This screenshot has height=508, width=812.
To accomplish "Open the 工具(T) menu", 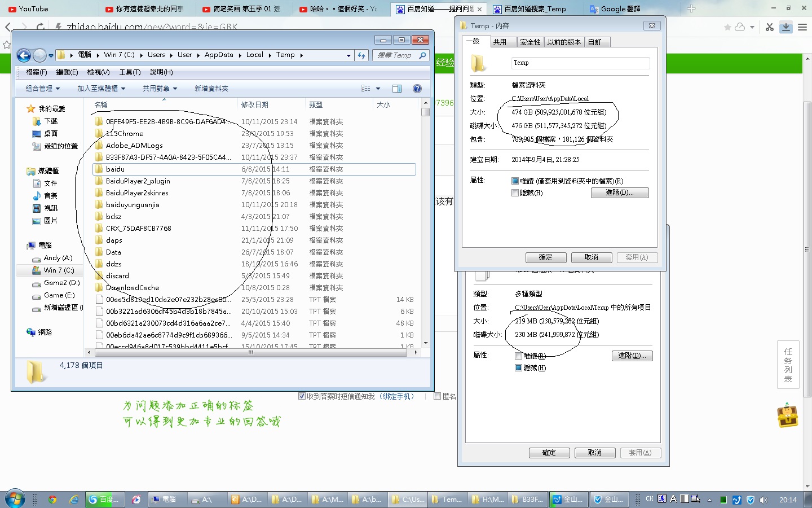I will 130,72.
